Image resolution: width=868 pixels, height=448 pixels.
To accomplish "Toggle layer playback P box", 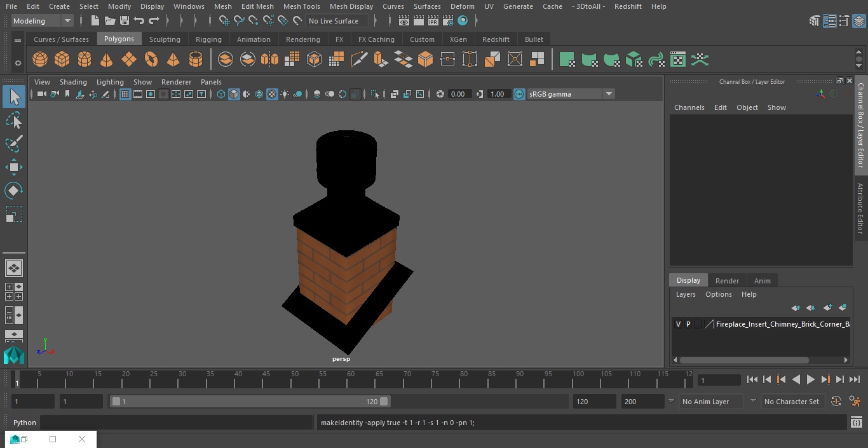I will 688,324.
